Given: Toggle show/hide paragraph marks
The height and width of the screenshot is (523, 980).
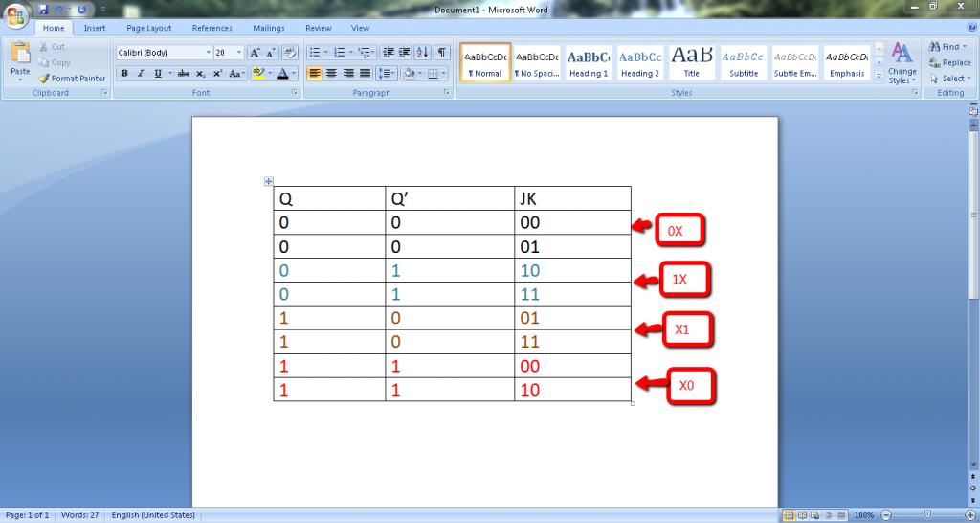Looking at the screenshot, I should pyautogui.click(x=442, y=53).
